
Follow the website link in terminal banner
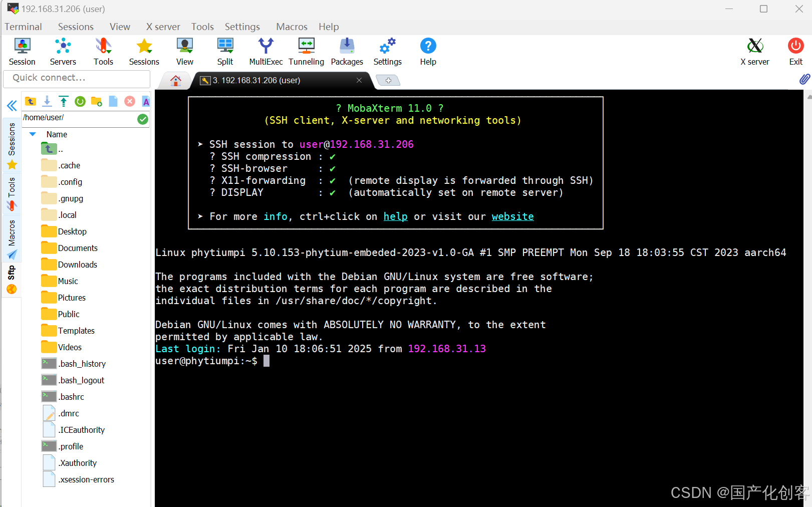tap(512, 216)
